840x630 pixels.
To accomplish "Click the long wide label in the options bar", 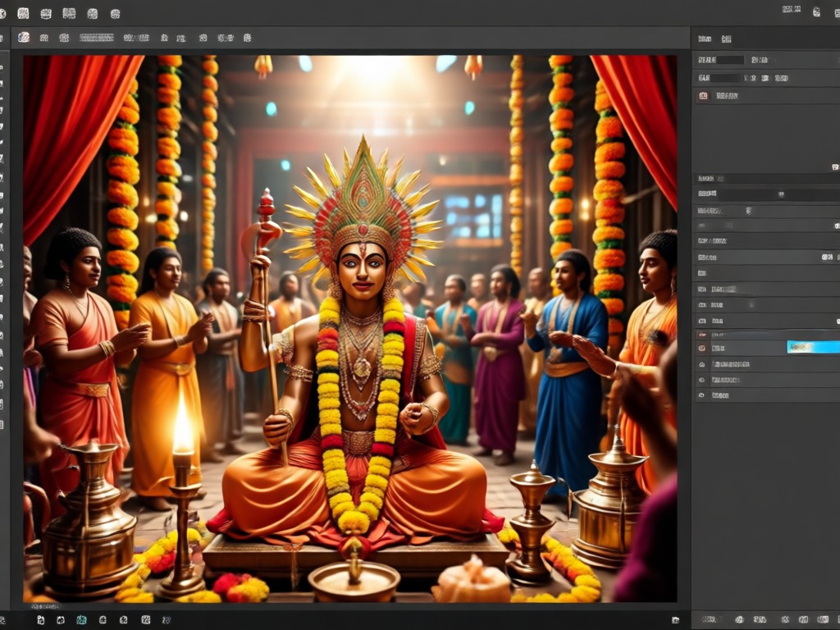I will tap(97, 38).
